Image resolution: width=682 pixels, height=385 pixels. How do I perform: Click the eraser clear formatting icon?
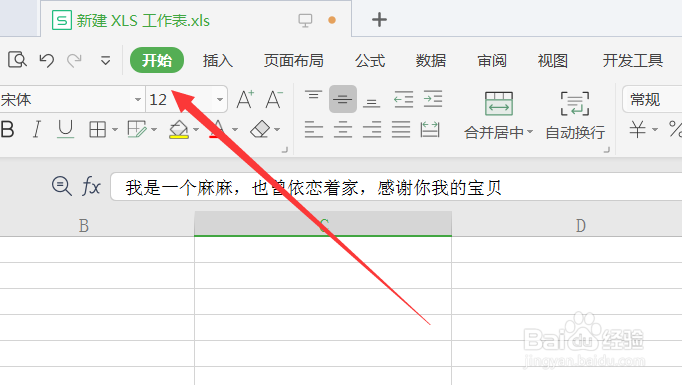tap(260, 129)
